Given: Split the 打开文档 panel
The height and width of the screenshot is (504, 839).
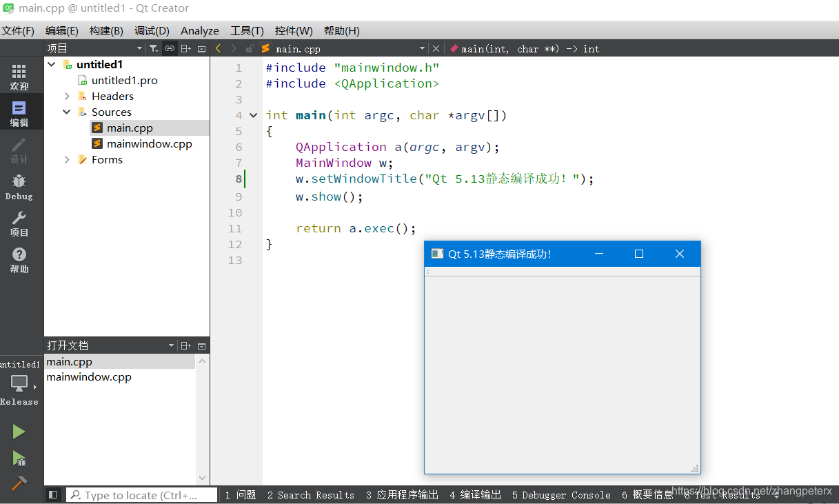Looking at the screenshot, I should pos(185,345).
